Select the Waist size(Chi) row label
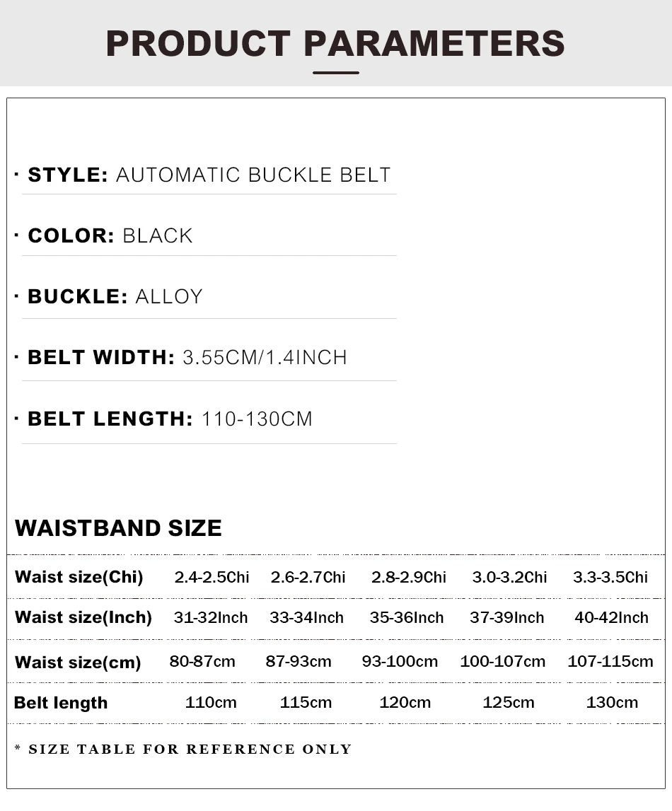672x811 pixels. (x=79, y=577)
